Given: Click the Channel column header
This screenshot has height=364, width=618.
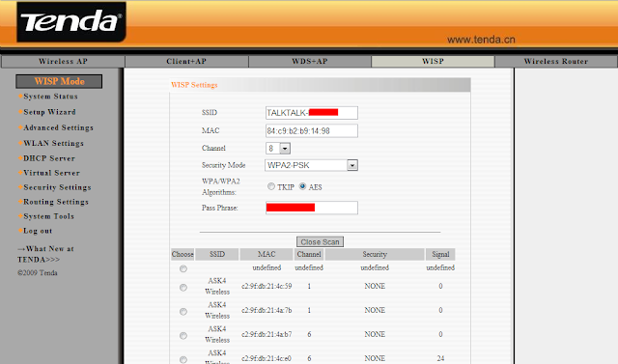Looking at the screenshot, I should (x=309, y=255).
